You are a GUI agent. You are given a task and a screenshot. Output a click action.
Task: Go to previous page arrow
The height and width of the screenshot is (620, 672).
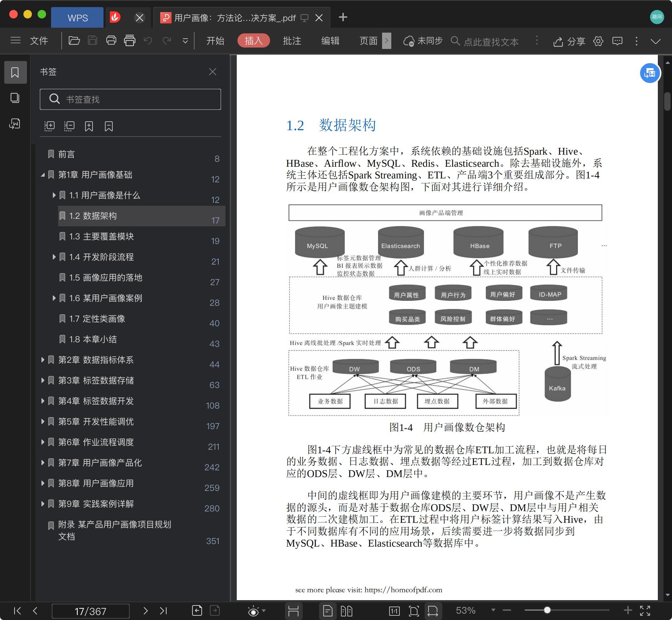(x=35, y=611)
